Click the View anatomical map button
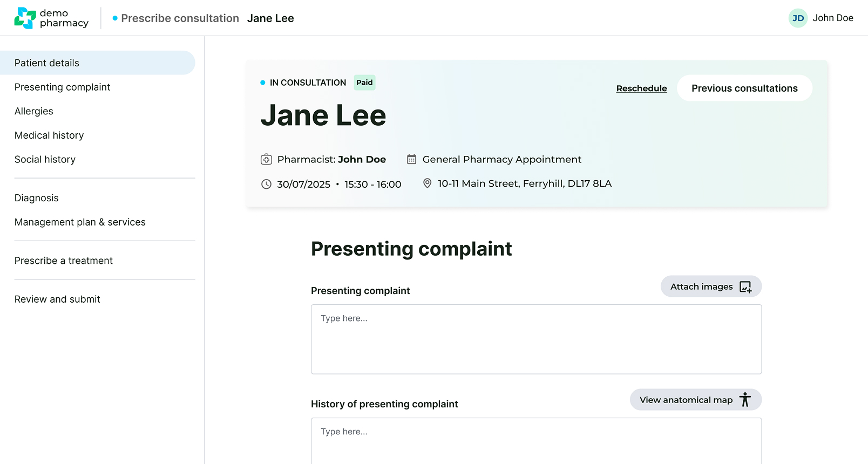This screenshot has height=464, width=868. (x=696, y=400)
